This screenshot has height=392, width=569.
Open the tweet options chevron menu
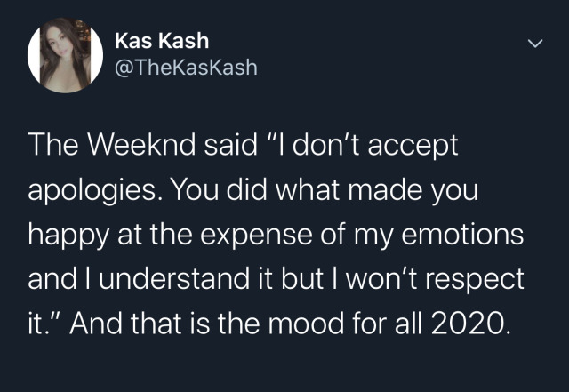[x=535, y=44]
